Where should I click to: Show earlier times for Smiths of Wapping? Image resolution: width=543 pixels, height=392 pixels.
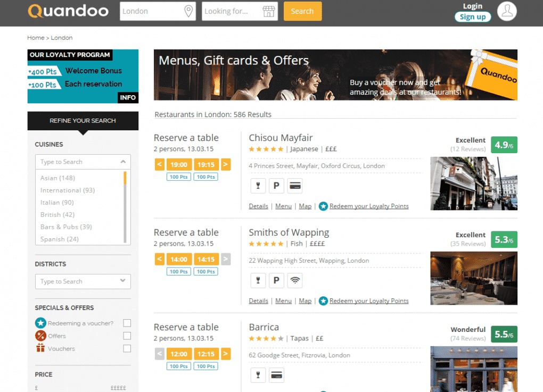click(x=159, y=259)
